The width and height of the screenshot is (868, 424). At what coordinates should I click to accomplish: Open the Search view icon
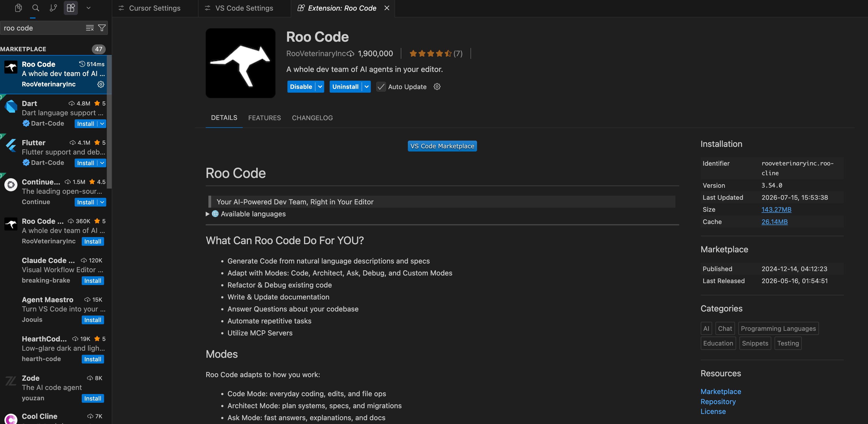35,8
